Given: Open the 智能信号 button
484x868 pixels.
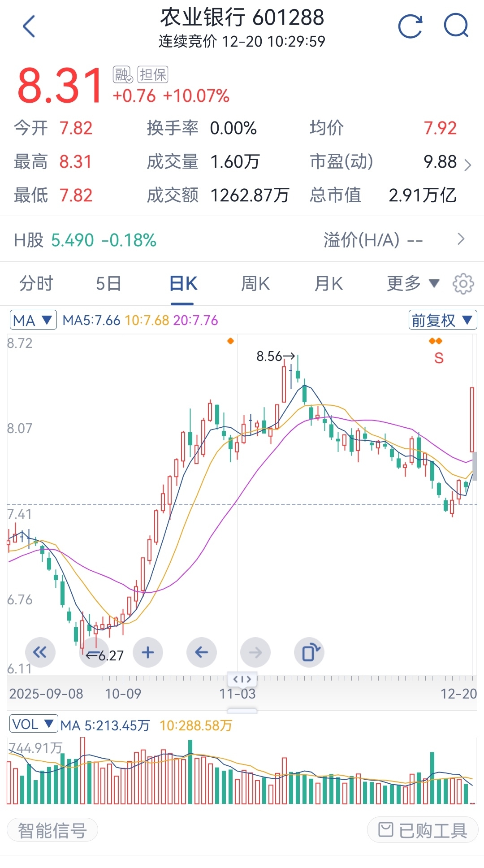Looking at the screenshot, I should click(52, 830).
